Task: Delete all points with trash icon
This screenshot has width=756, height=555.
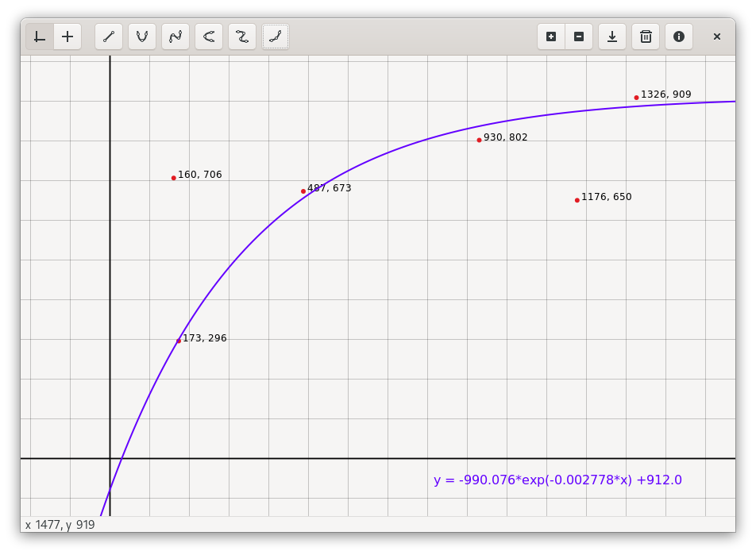Action: [x=646, y=37]
